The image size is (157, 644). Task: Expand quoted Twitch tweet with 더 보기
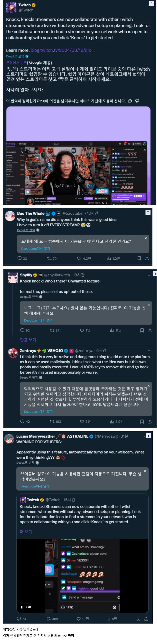(26, 532)
